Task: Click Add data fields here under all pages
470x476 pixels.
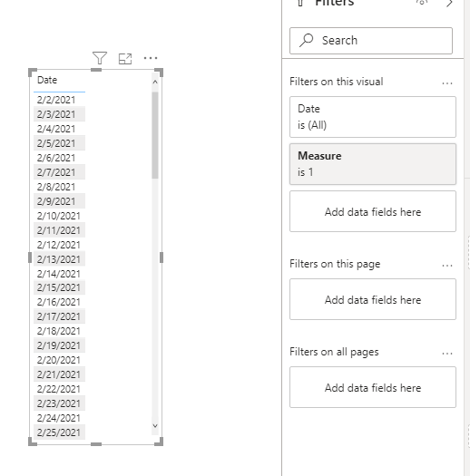Action: click(373, 387)
